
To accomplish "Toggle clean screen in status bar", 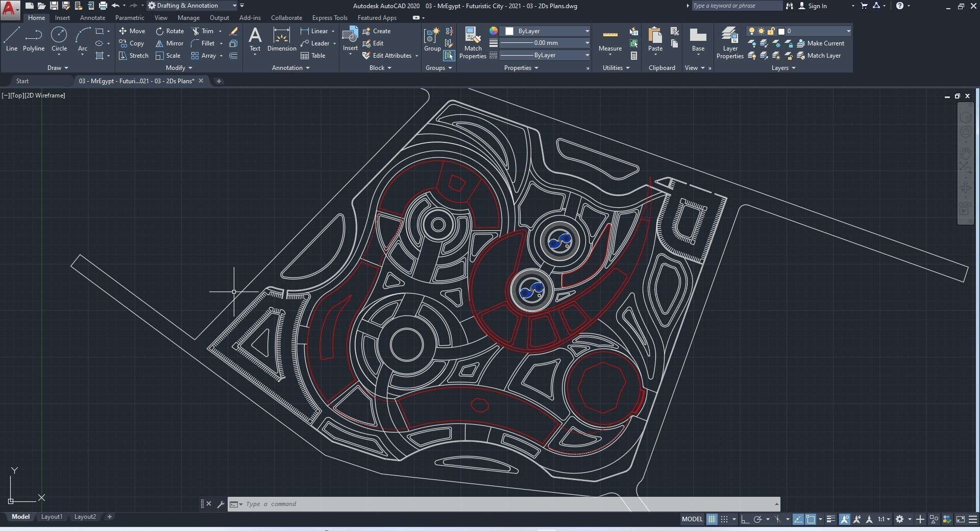I will pos(960,519).
